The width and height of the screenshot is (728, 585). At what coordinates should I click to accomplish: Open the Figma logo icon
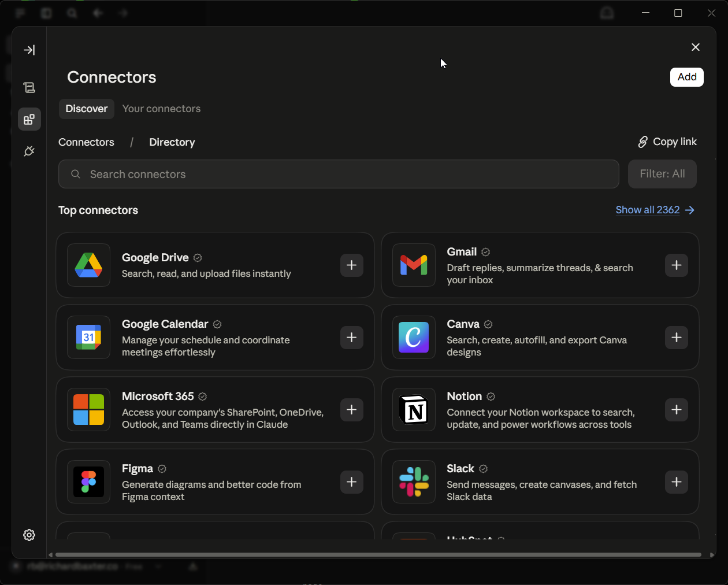pyautogui.click(x=88, y=482)
